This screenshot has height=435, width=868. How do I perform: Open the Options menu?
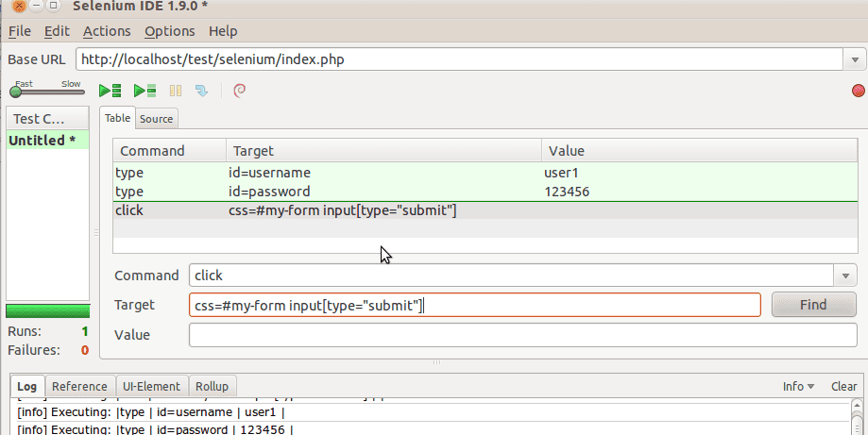pos(169,31)
